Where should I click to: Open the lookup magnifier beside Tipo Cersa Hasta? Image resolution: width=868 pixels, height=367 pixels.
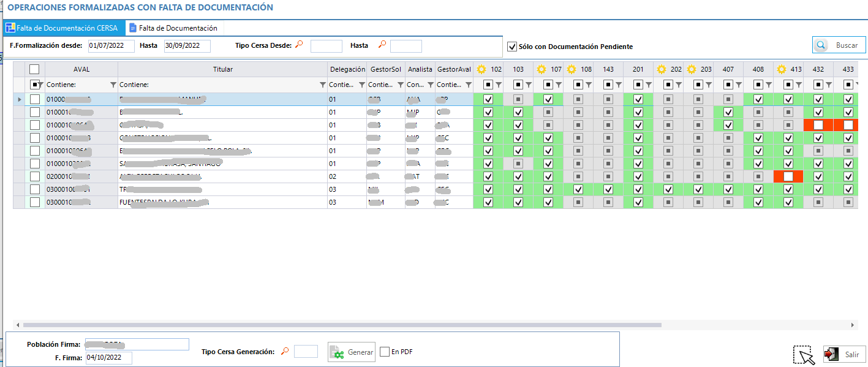click(382, 45)
